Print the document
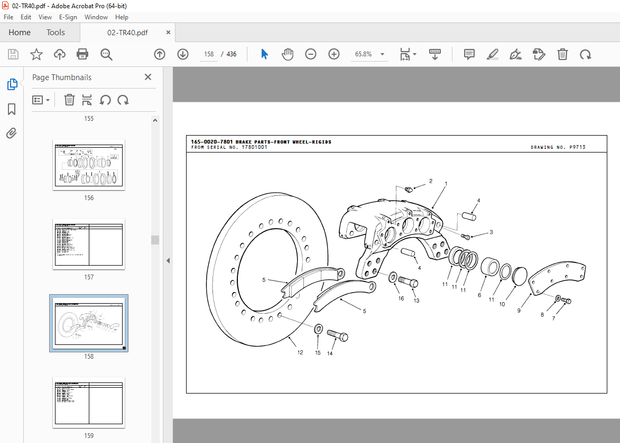The width and height of the screenshot is (620, 443). (83, 54)
